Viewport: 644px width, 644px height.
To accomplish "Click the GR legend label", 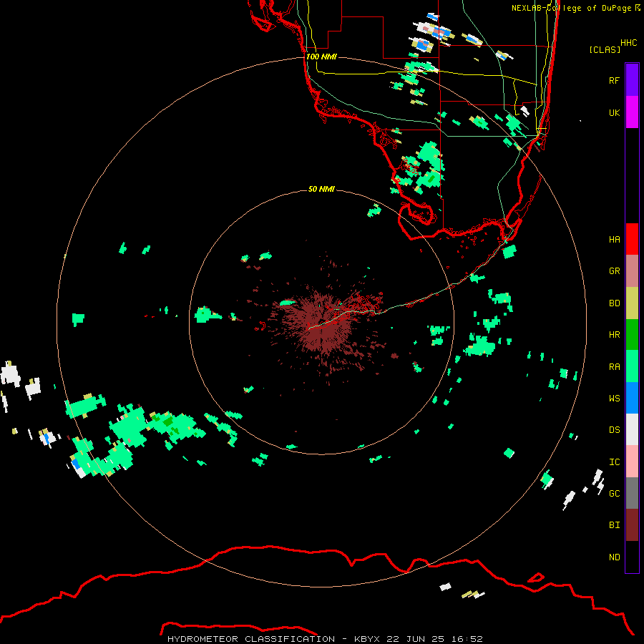I will coord(614,271).
